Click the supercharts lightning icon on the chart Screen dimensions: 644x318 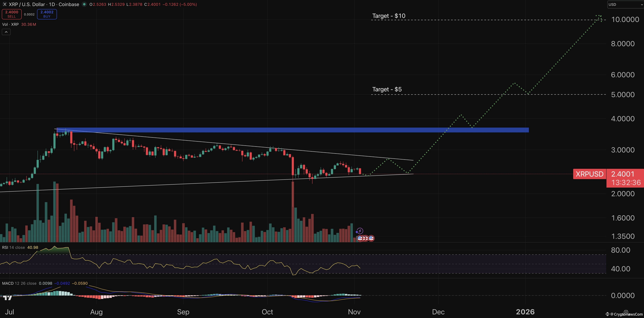(x=360, y=231)
